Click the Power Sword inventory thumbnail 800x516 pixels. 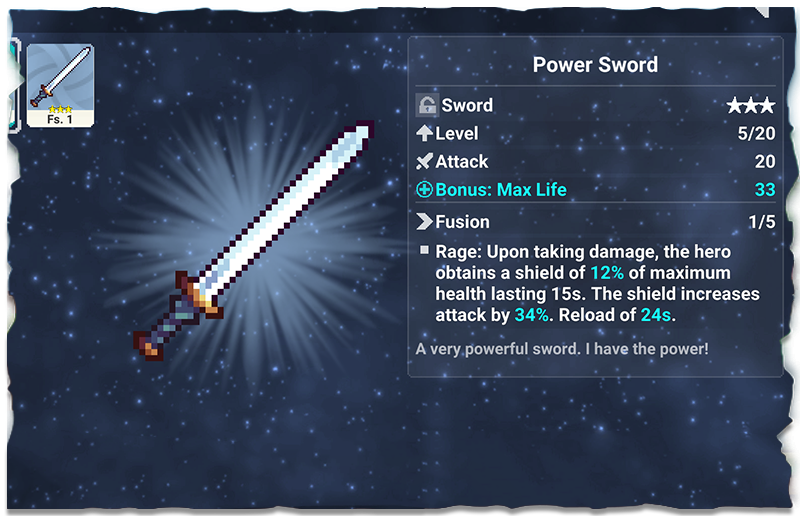pyautogui.click(x=60, y=85)
